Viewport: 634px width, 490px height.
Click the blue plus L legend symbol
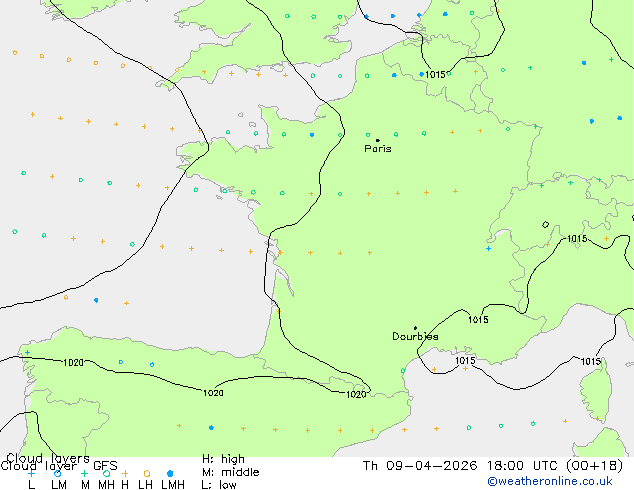point(31,473)
